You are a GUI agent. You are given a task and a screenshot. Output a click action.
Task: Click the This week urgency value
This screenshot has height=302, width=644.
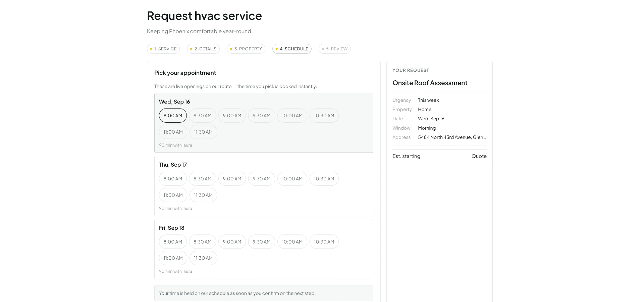coord(428,100)
